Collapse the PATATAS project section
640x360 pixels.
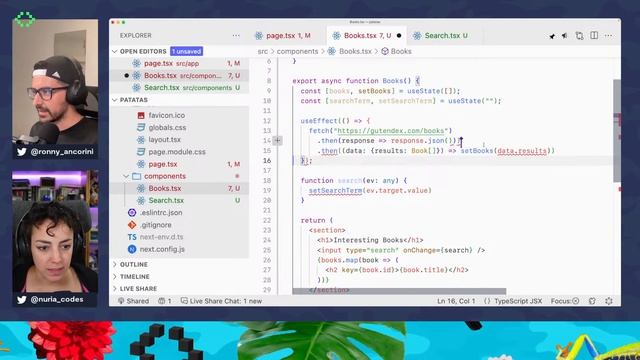click(115, 100)
